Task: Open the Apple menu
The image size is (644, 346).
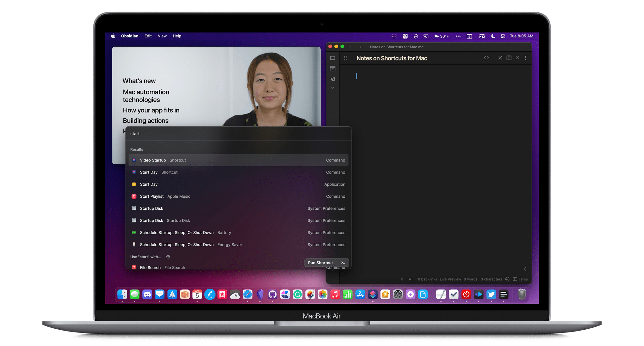Action: (x=113, y=36)
